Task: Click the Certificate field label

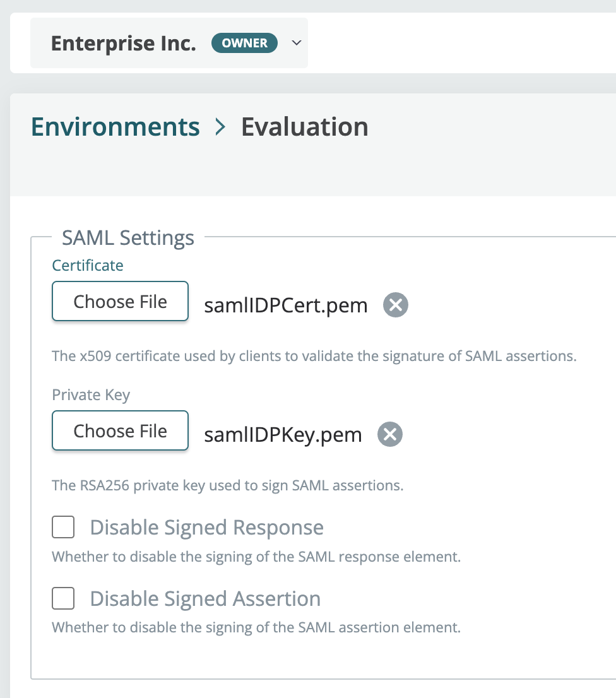Action: pos(88,265)
